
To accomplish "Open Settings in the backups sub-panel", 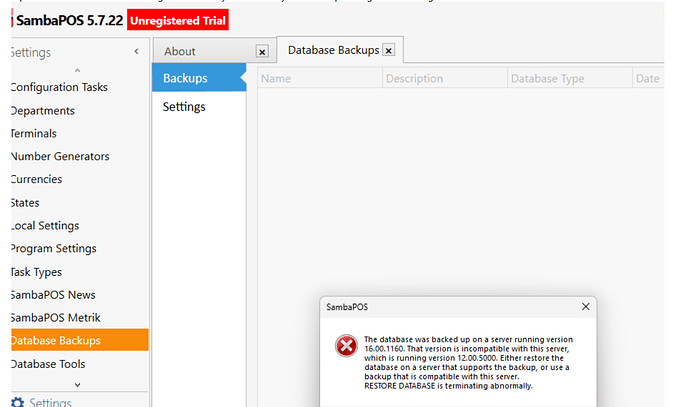I will coord(184,107).
